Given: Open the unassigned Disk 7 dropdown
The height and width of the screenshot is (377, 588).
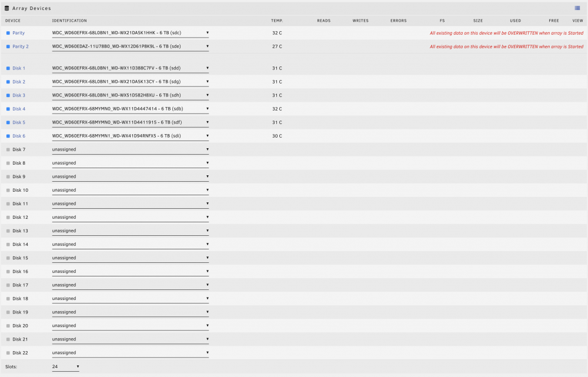Looking at the screenshot, I should point(130,149).
